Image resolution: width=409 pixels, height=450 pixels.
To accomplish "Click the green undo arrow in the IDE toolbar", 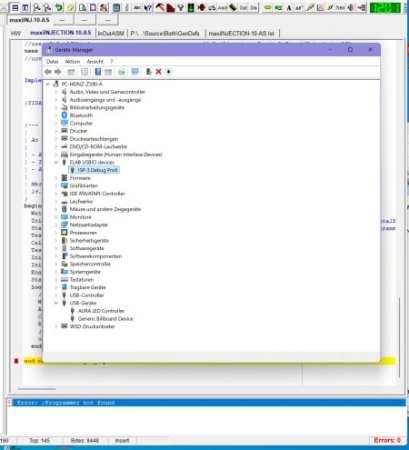I will [59, 7].
